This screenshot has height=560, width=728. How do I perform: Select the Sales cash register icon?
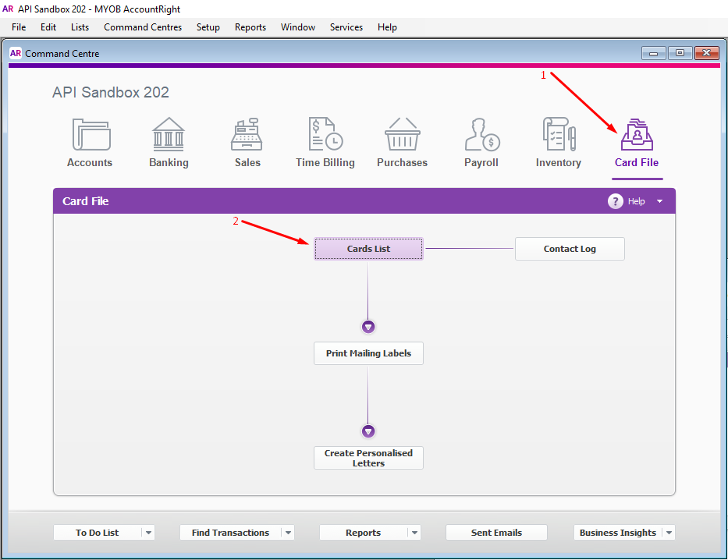tap(247, 135)
